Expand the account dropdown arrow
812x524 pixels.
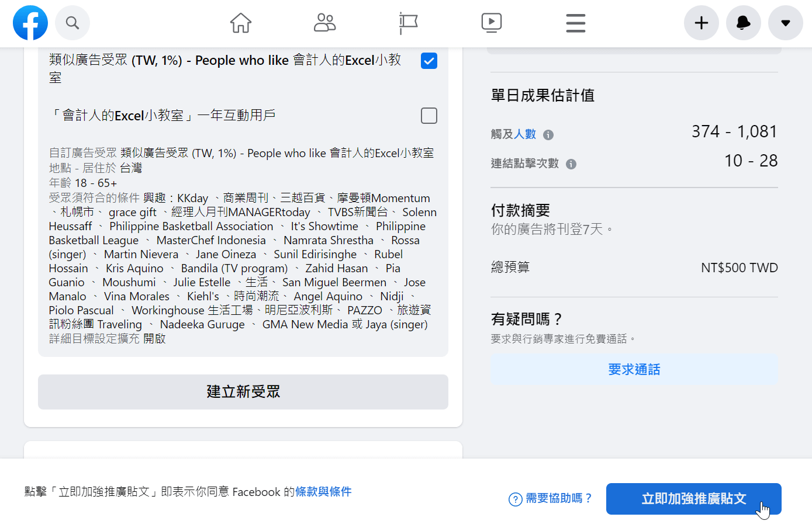pos(786,23)
